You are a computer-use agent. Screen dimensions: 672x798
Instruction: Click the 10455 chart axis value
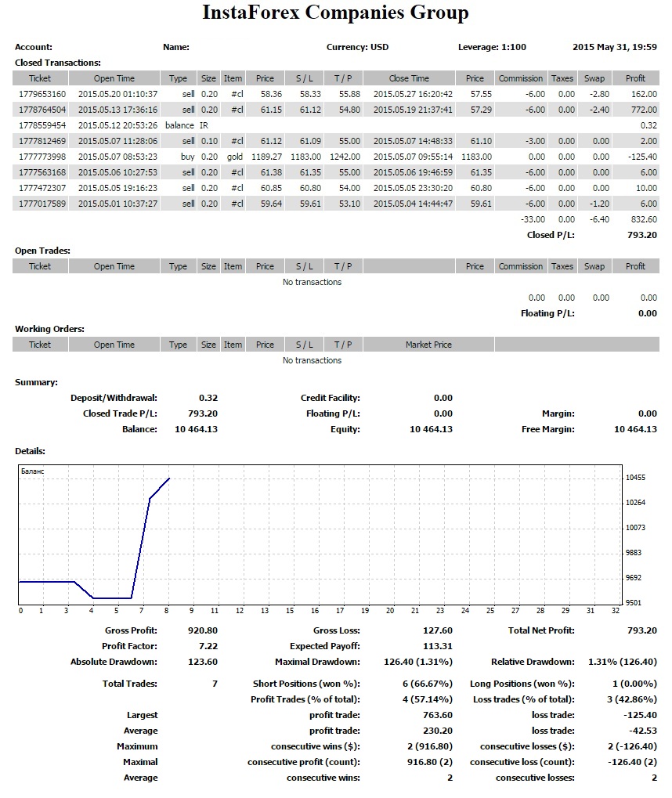click(x=635, y=478)
